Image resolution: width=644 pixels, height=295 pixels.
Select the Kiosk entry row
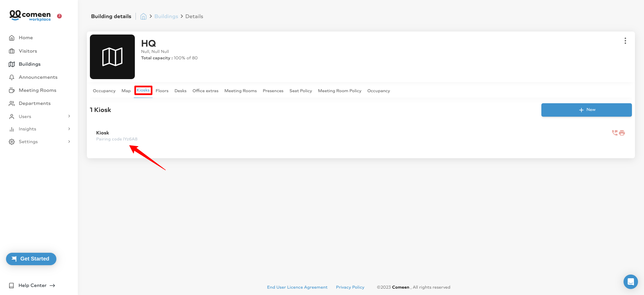click(x=361, y=136)
